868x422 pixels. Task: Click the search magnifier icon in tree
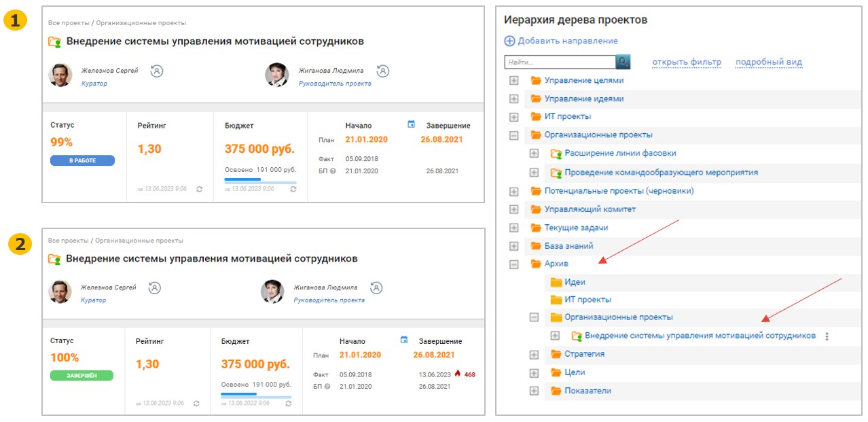tap(623, 63)
